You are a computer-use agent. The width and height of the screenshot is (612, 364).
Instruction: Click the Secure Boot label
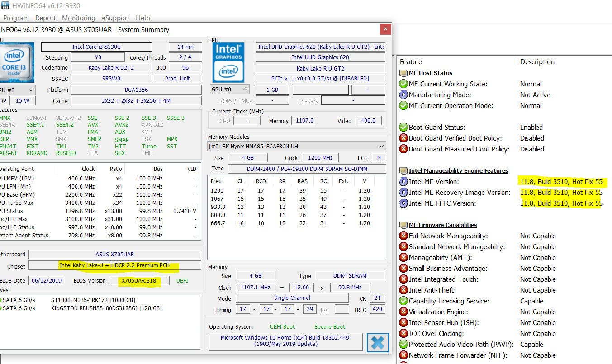pyautogui.click(x=330, y=327)
